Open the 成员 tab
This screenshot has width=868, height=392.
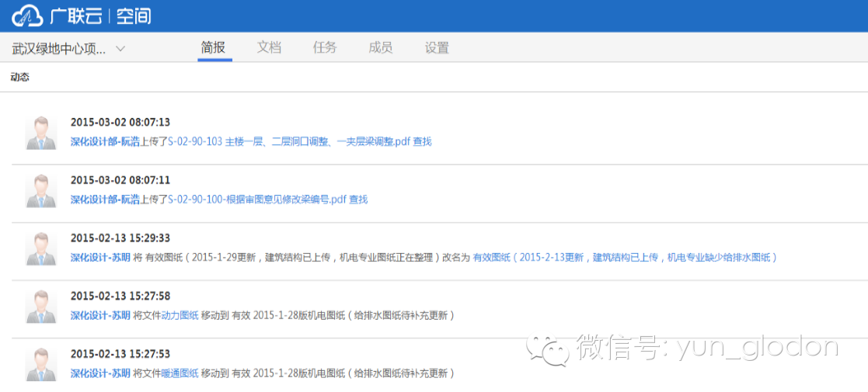pos(381,47)
